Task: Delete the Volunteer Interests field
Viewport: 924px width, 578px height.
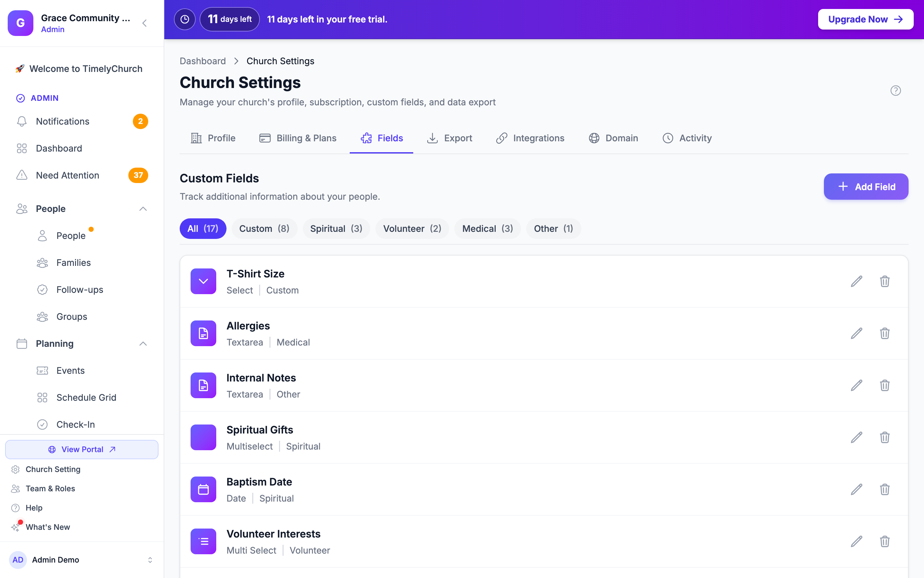Action: point(885,541)
